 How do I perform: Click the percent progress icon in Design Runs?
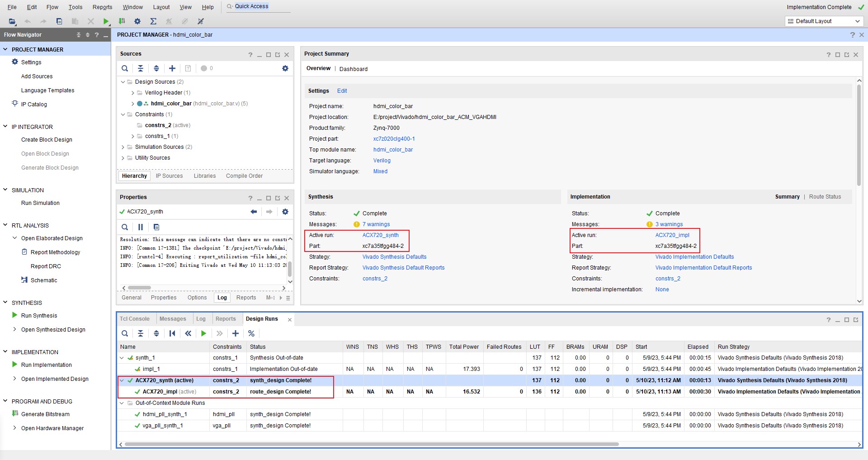tap(251, 333)
